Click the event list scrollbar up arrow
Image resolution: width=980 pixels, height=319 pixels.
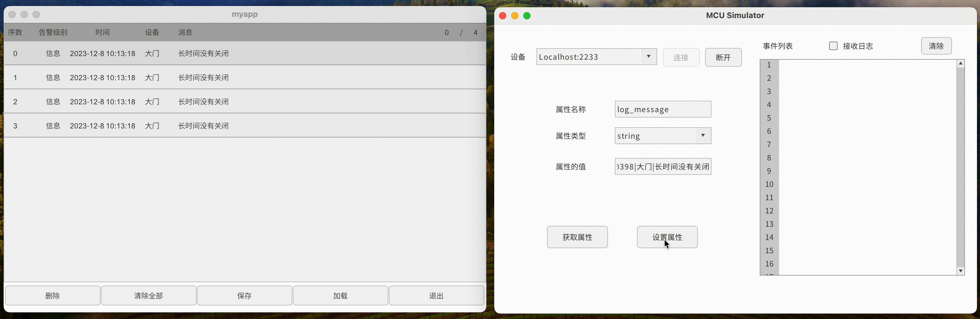(x=961, y=64)
